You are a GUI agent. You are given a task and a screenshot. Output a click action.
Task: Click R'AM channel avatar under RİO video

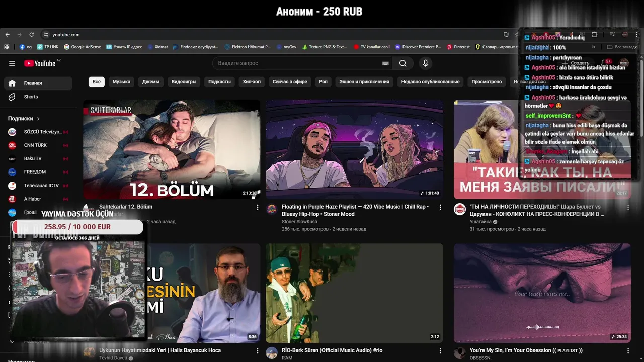(272, 353)
